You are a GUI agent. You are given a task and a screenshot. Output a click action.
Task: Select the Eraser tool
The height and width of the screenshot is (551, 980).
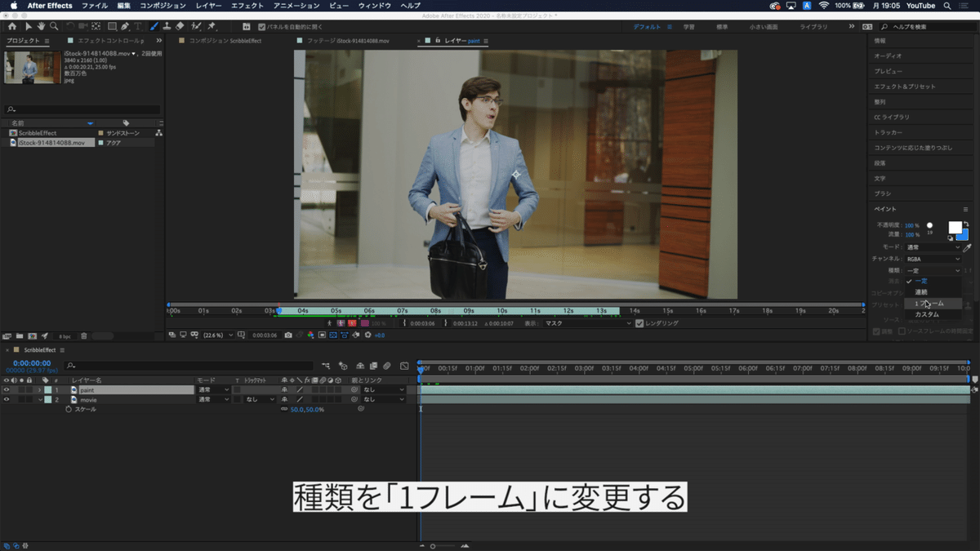click(x=180, y=26)
